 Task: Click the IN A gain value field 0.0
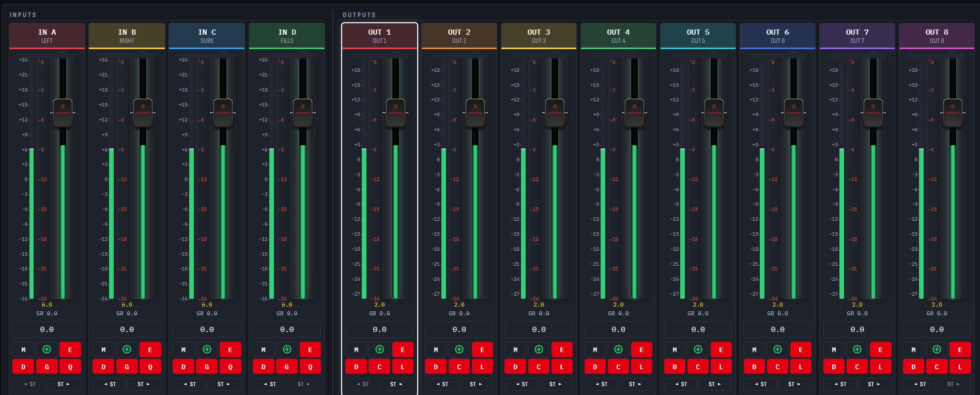point(47,329)
